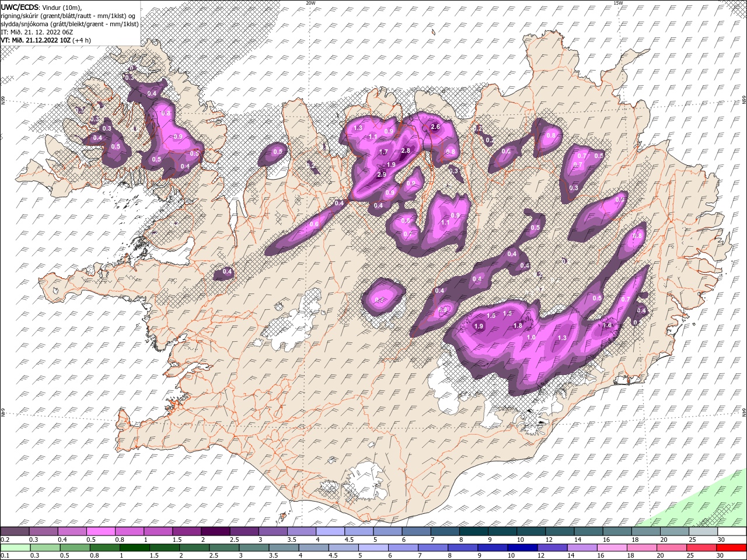Click the 'rigning/skúrir' description line

click(x=69, y=15)
